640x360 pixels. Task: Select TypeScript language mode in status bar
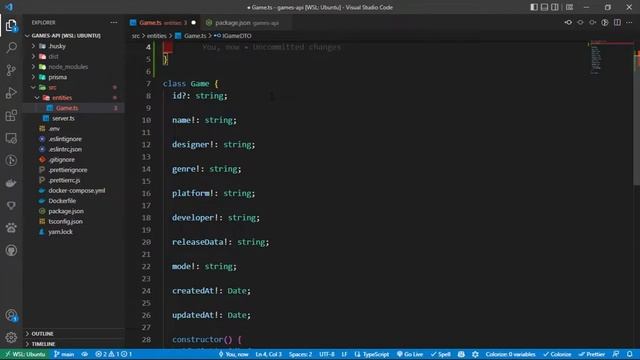pos(371,354)
